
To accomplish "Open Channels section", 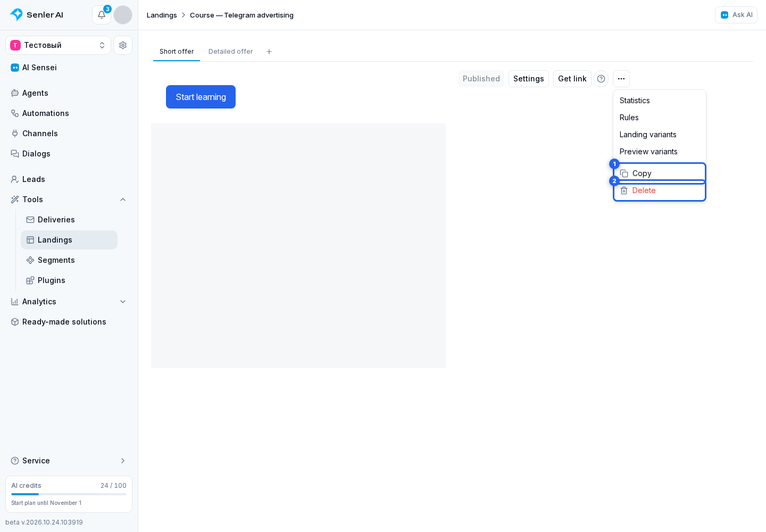I will pos(69,134).
